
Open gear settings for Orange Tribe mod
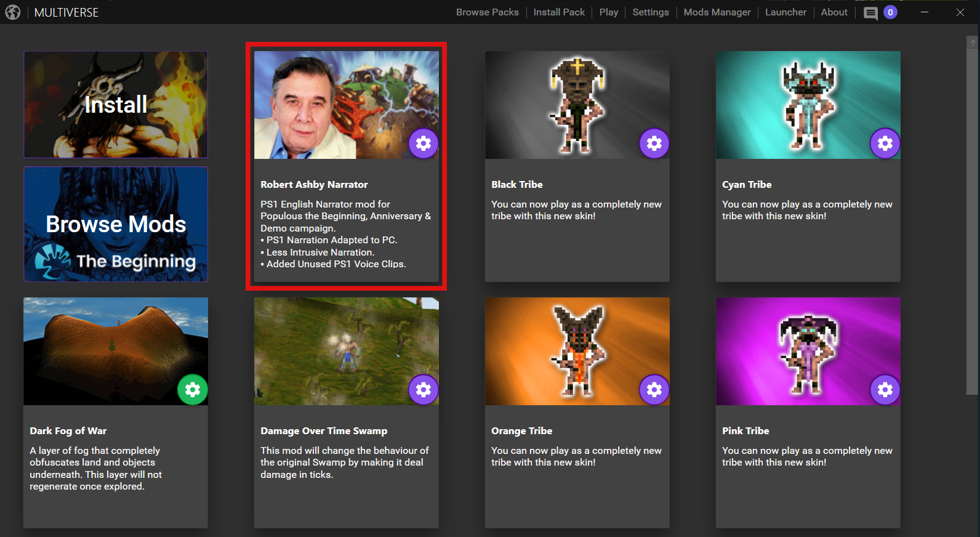pyautogui.click(x=654, y=390)
